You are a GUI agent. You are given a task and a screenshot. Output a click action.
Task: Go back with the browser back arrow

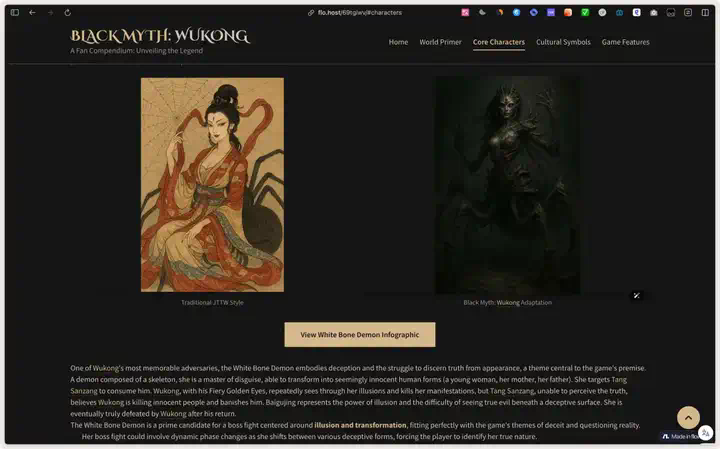tap(32, 12)
